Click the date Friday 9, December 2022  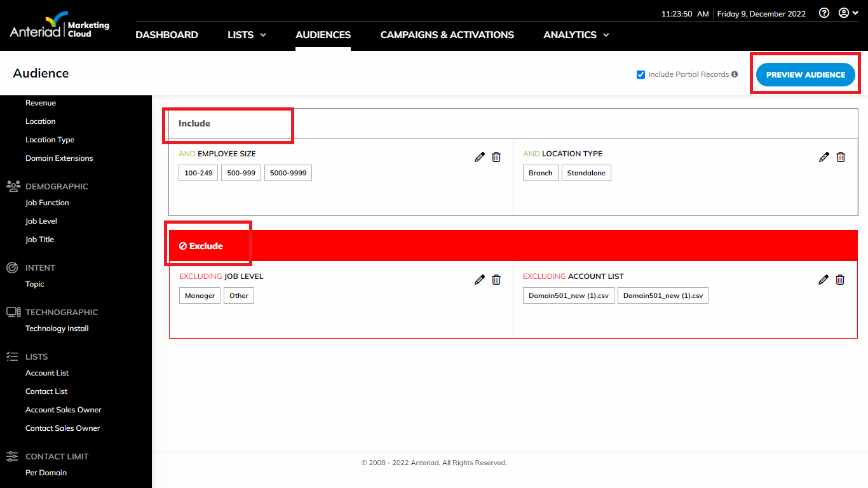(x=761, y=14)
